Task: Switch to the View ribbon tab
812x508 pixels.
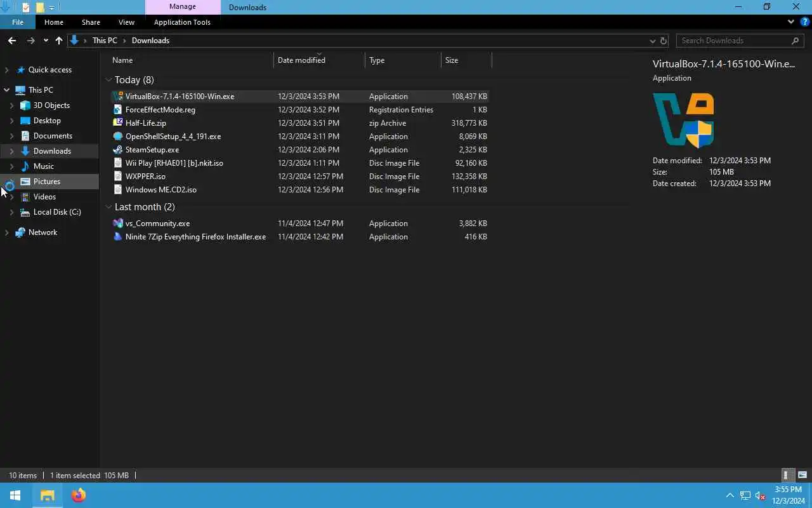Action: click(x=126, y=22)
